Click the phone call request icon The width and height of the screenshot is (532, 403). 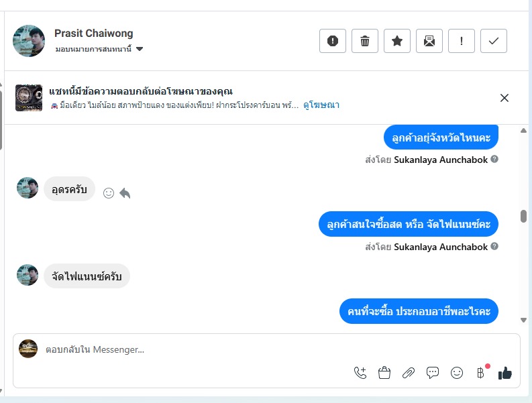360,373
